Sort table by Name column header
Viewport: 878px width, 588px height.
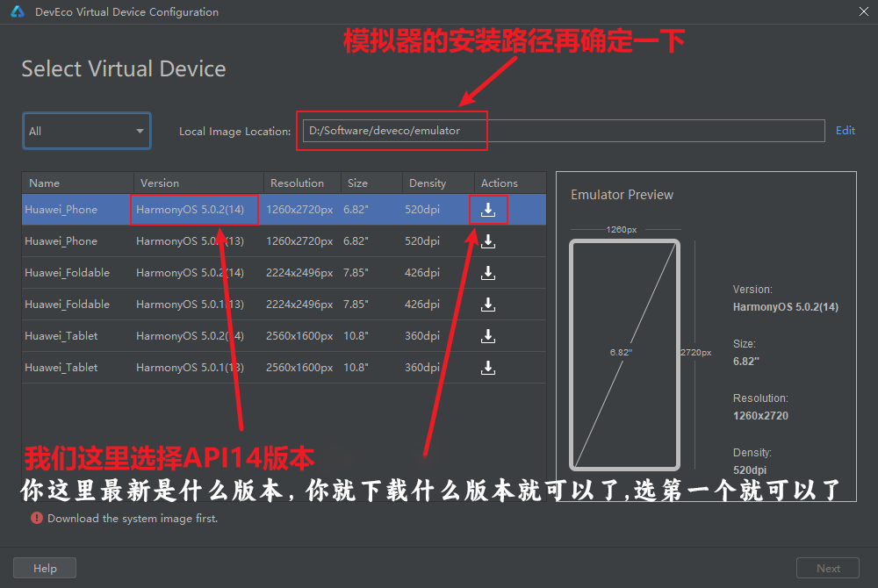pos(78,183)
